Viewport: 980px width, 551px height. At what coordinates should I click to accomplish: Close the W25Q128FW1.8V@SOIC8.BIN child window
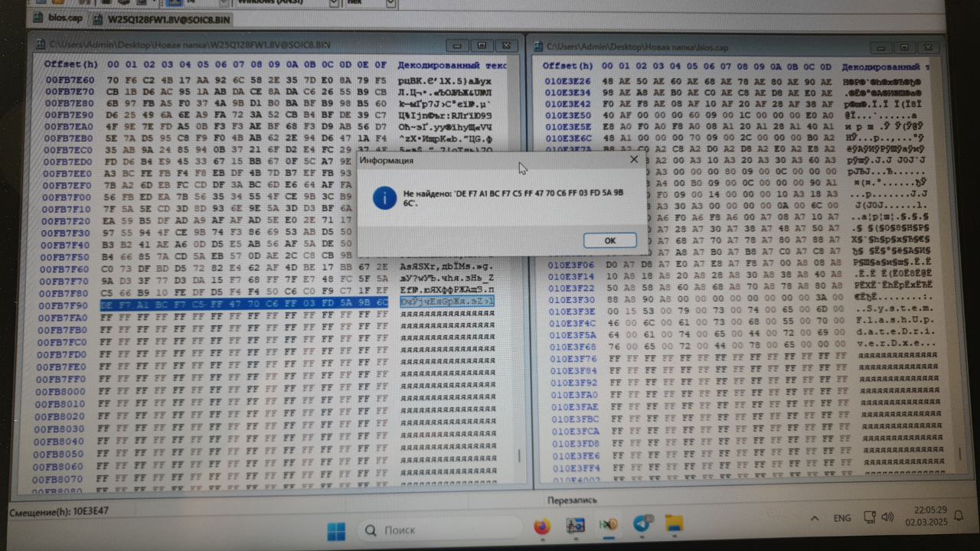click(x=506, y=45)
